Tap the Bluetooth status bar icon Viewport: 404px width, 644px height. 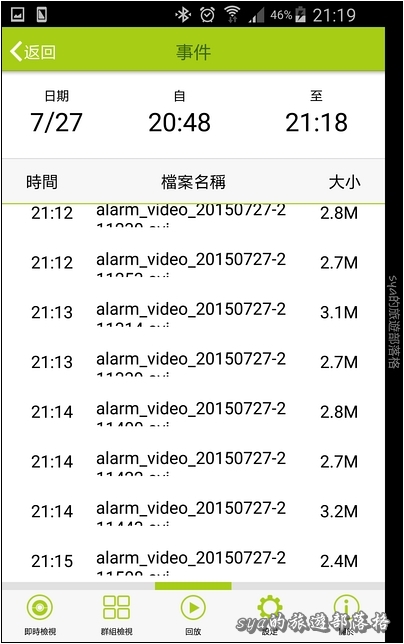(183, 15)
